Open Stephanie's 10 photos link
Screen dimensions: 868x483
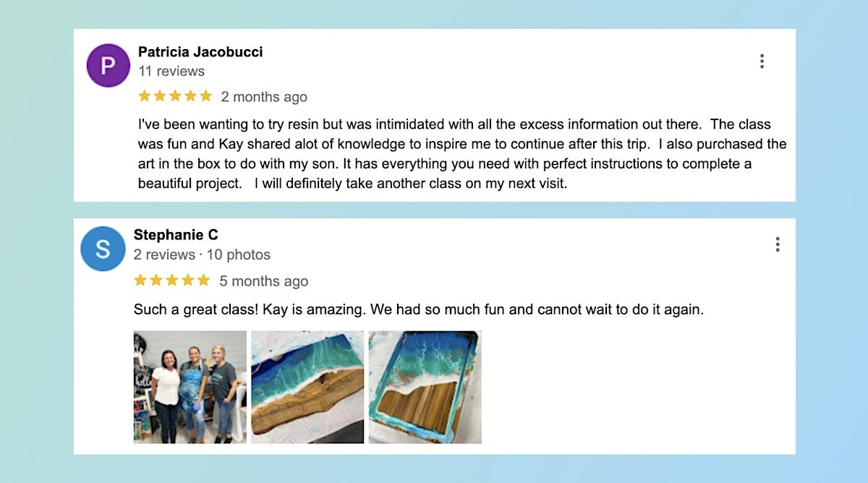point(238,255)
